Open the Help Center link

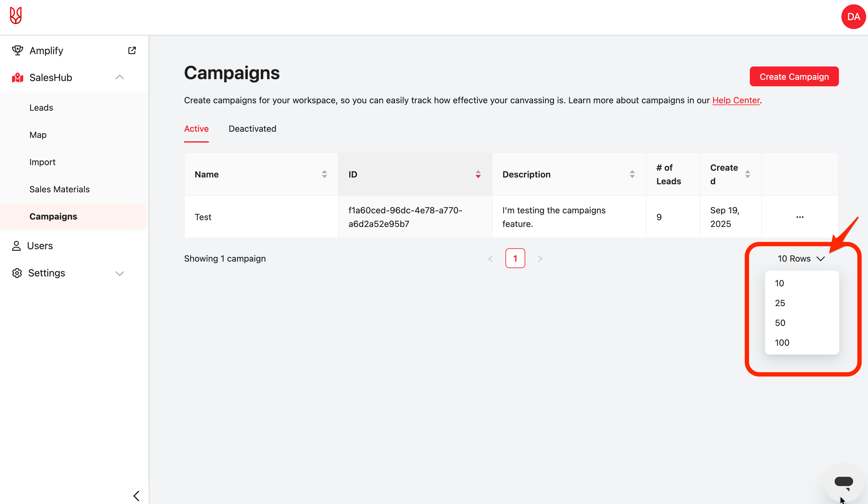[x=736, y=100]
